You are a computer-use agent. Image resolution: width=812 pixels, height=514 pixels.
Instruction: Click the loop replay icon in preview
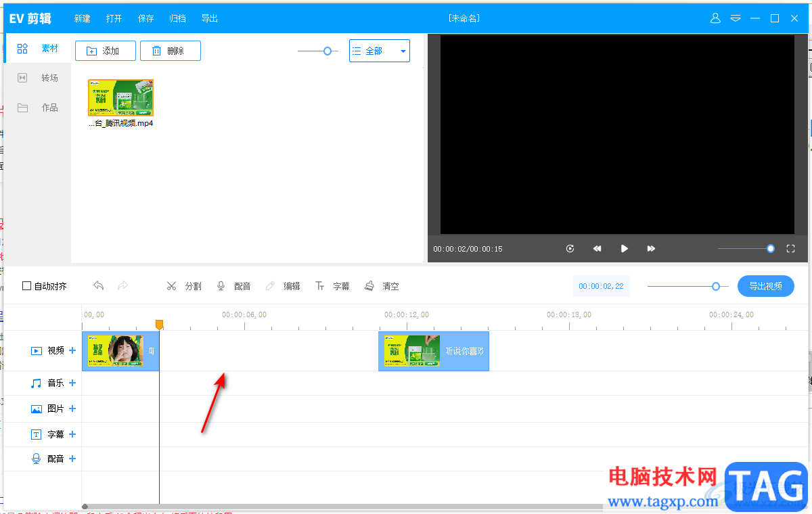[x=570, y=249]
